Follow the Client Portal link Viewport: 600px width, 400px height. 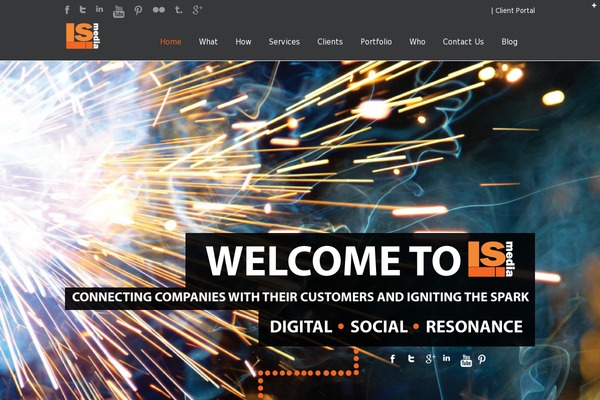[x=515, y=11]
